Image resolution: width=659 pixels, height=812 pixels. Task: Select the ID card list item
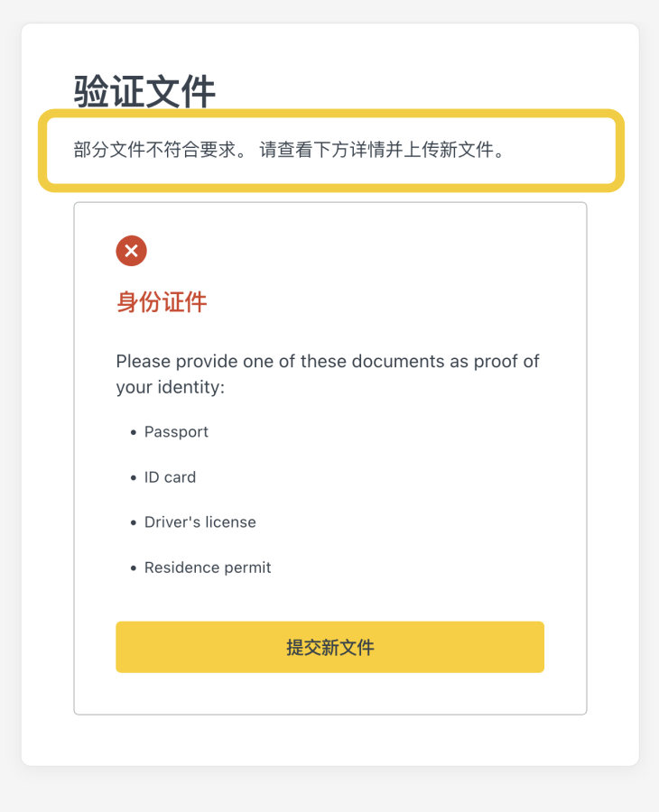point(170,477)
